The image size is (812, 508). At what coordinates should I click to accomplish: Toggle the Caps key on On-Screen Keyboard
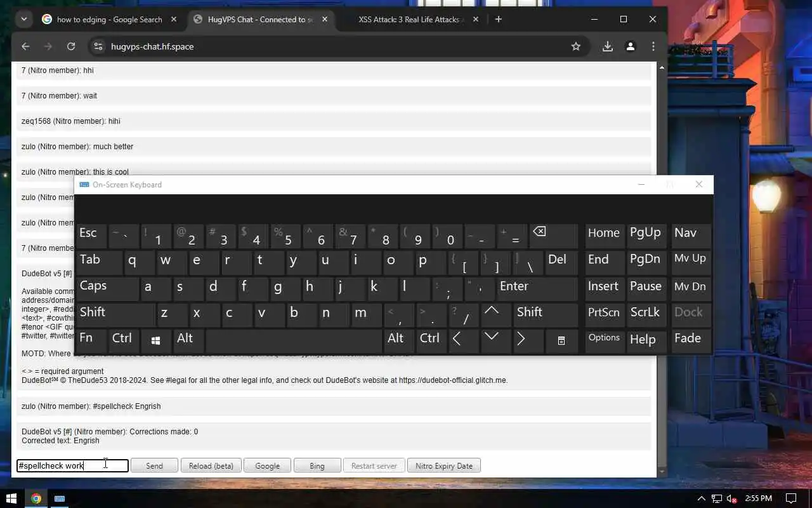coord(107,288)
